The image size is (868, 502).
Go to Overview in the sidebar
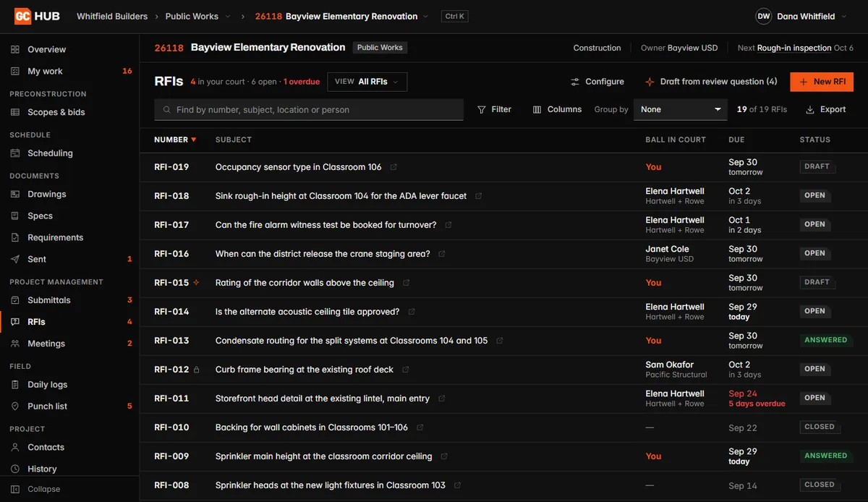pyautogui.click(x=69, y=50)
